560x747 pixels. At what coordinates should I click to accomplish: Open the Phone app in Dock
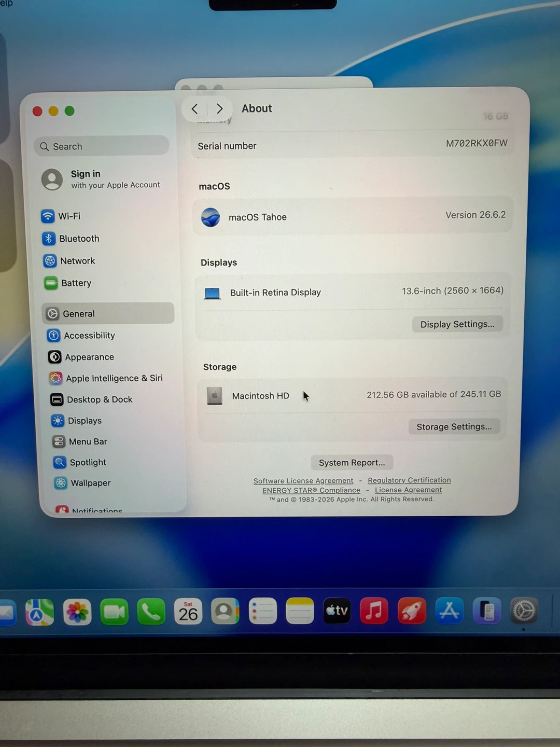151,612
